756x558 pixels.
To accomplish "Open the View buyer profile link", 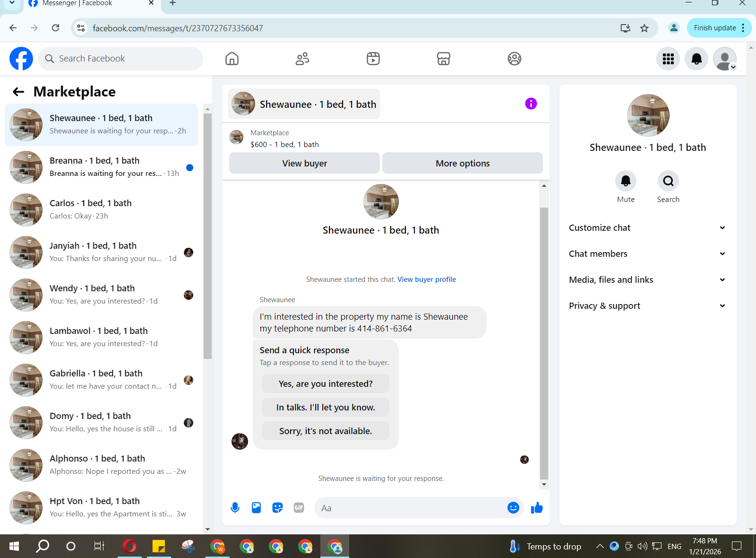I will pos(427,279).
